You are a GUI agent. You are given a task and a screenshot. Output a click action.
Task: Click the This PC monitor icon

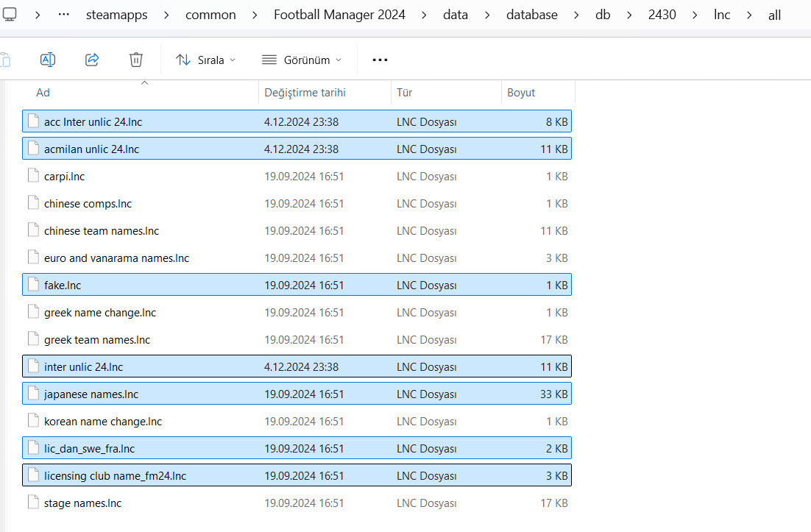[x=10, y=14]
